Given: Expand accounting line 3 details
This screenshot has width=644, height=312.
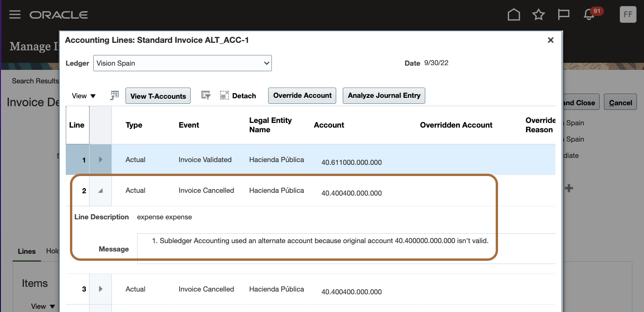Looking at the screenshot, I should (x=100, y=289).
